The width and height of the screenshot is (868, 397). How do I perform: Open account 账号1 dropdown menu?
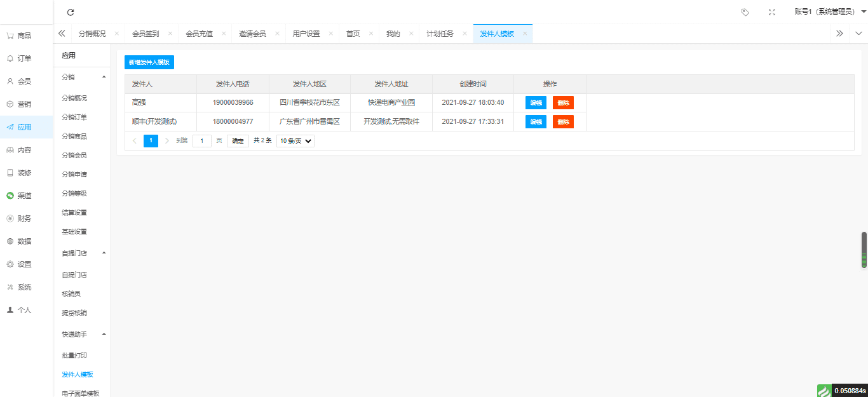click(831, 12)
